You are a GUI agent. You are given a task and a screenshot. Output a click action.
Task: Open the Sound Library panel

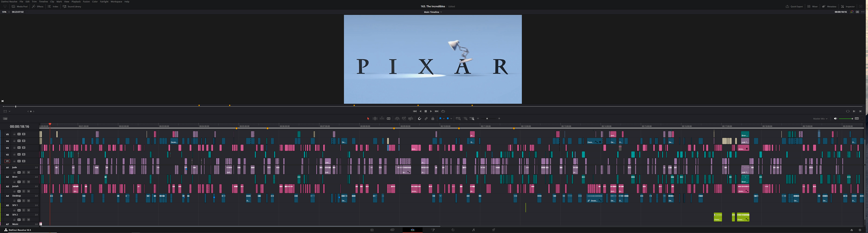click(72, 6)
